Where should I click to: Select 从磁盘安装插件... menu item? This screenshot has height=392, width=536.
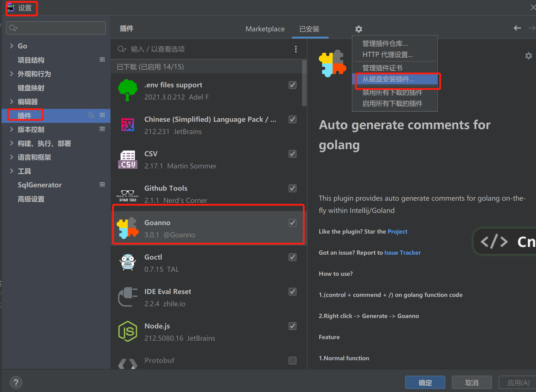(x=395, y=79)
